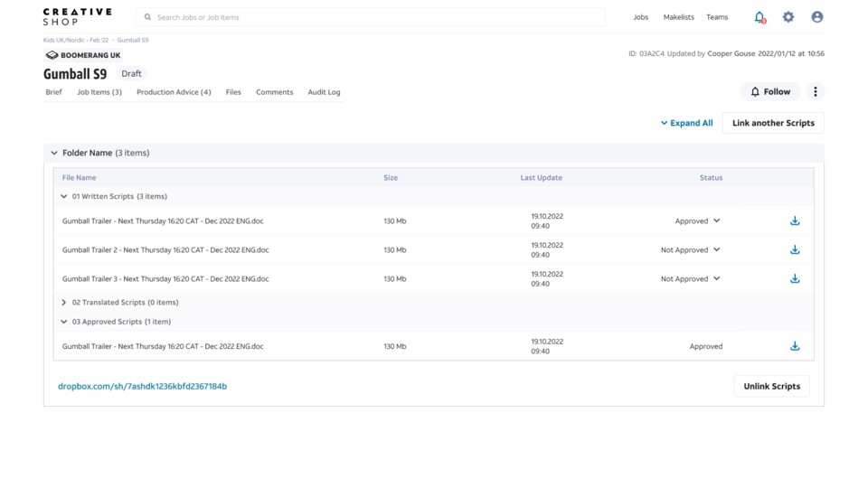The height and width of the screenshot is (488, 868).
Task: Collapse the 01 Written Scripts folder
Action: 63,196
